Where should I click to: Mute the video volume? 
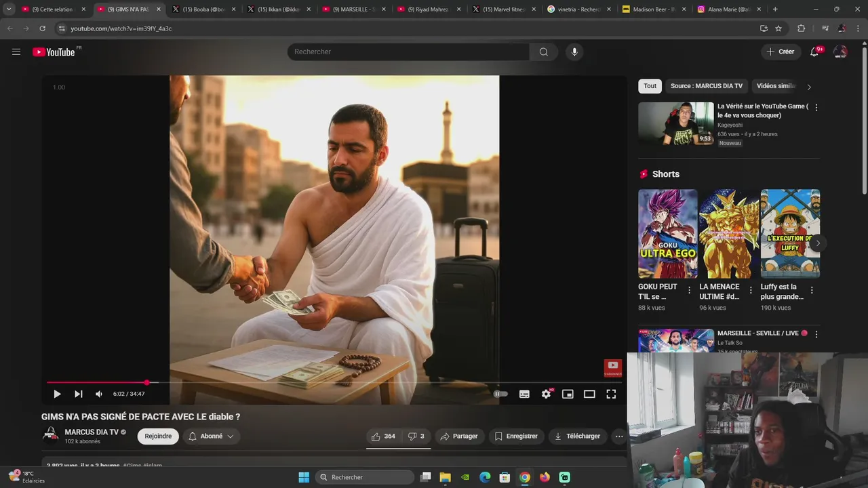(x=99, y=394)
